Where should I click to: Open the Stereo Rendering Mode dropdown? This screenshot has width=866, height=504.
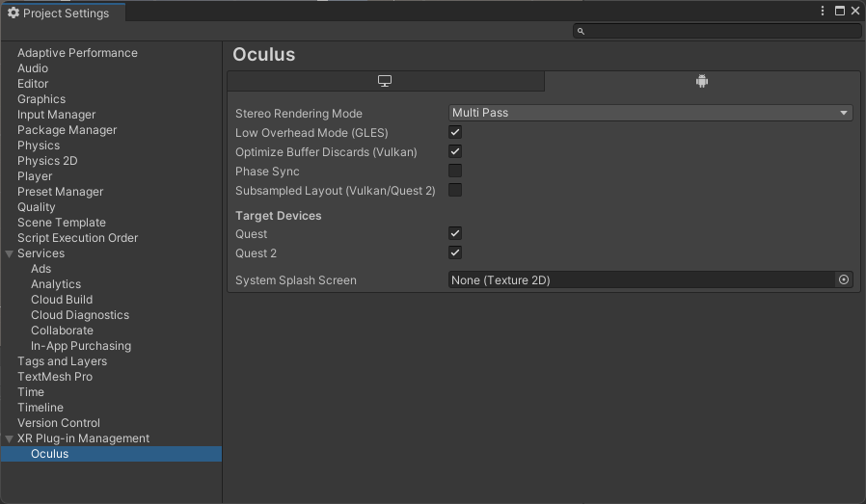click(651, 113)
